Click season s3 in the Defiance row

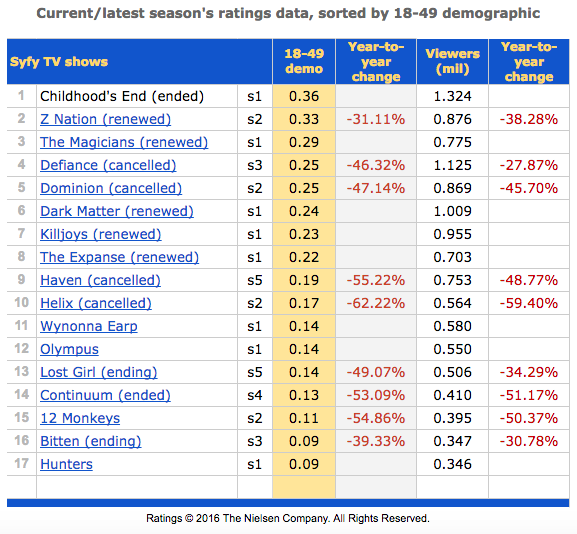point(255,165)
